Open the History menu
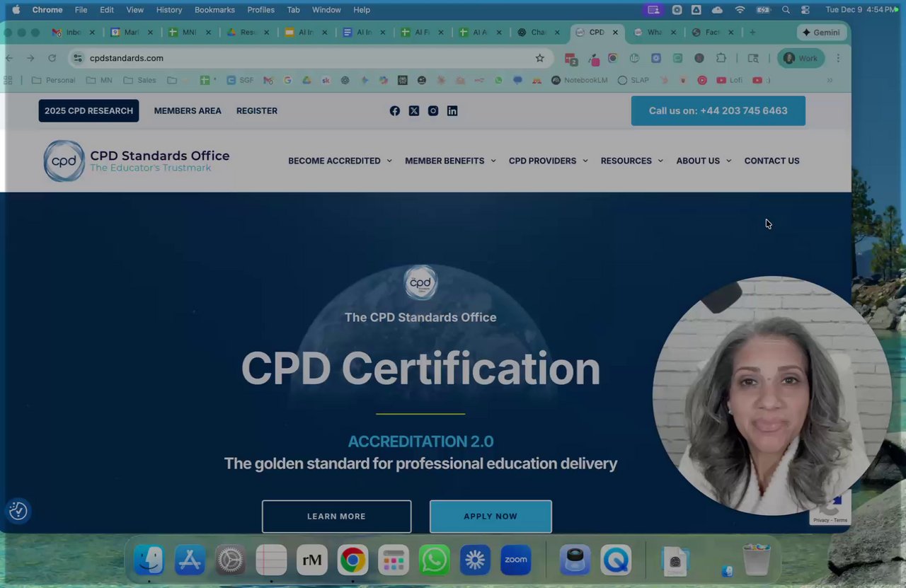The image size is (906, 588). [x=169, y=10]
